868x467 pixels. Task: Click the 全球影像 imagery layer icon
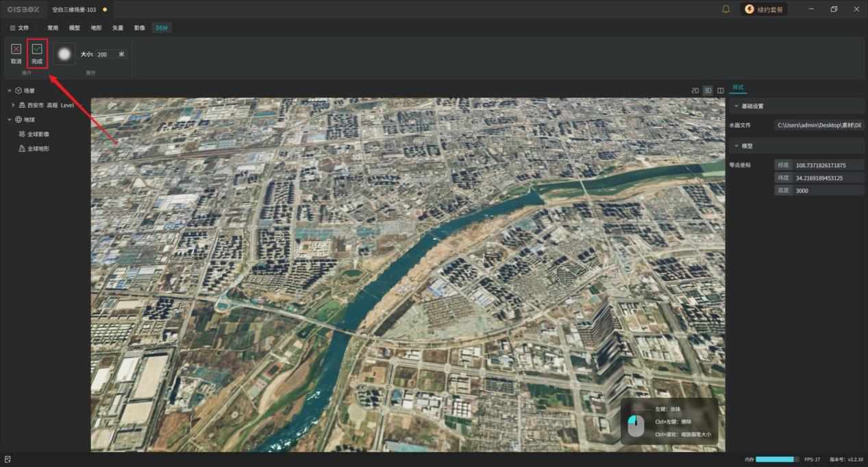pyautogui.click(x=22, y=134)
